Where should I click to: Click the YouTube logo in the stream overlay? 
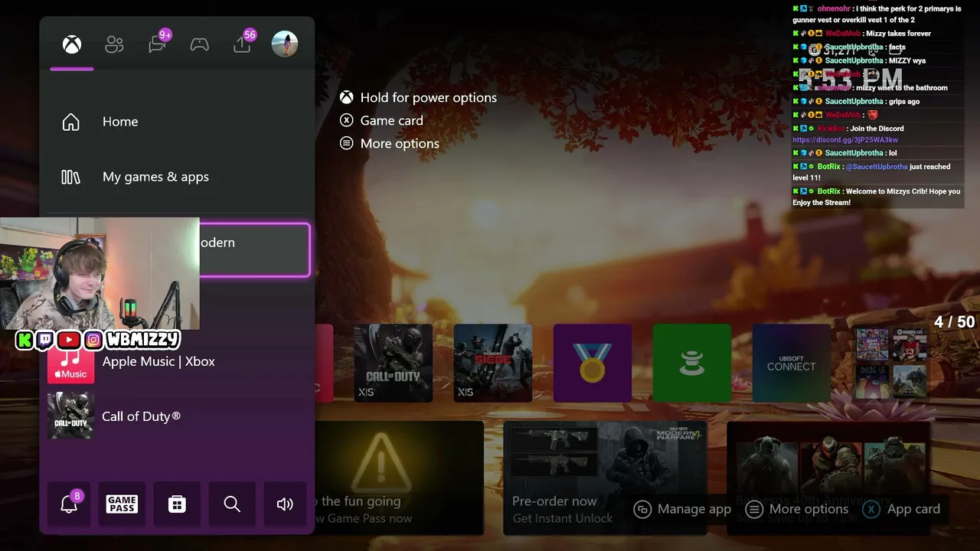(x=69, y=340)
